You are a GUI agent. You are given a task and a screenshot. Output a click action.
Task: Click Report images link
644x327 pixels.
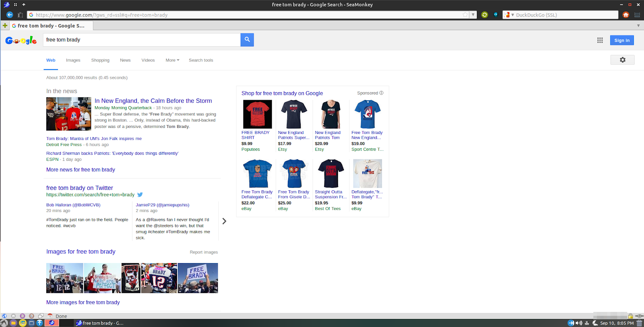204,252
